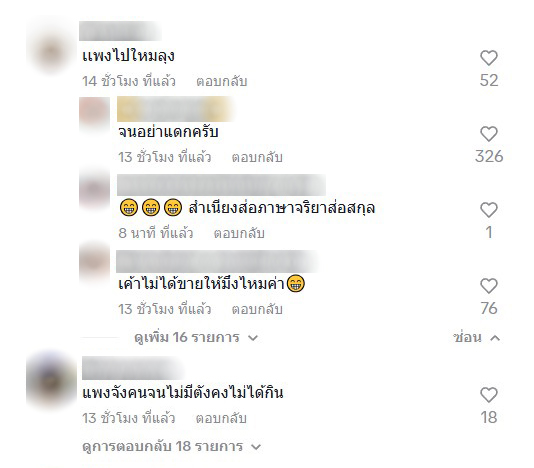Image resolution: width=534 pixels, height=468 pixels.
Task: Reply to 'เค้าไม่ได้ขายให้มึงไหมค่า' comment
Action: 257,309
